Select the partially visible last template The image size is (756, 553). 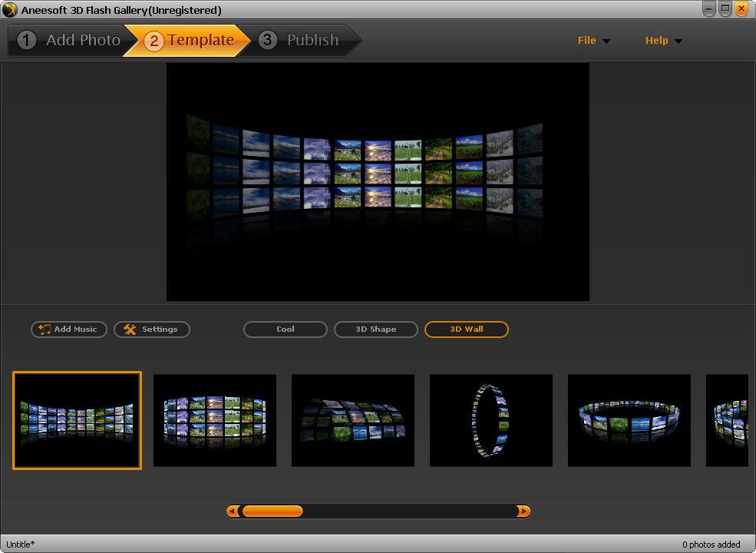tap(727, 420)
